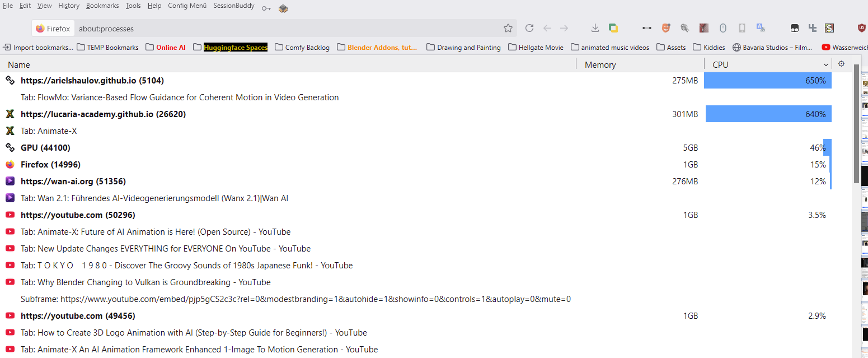Sort processes by the Name column

click(288, 64)
